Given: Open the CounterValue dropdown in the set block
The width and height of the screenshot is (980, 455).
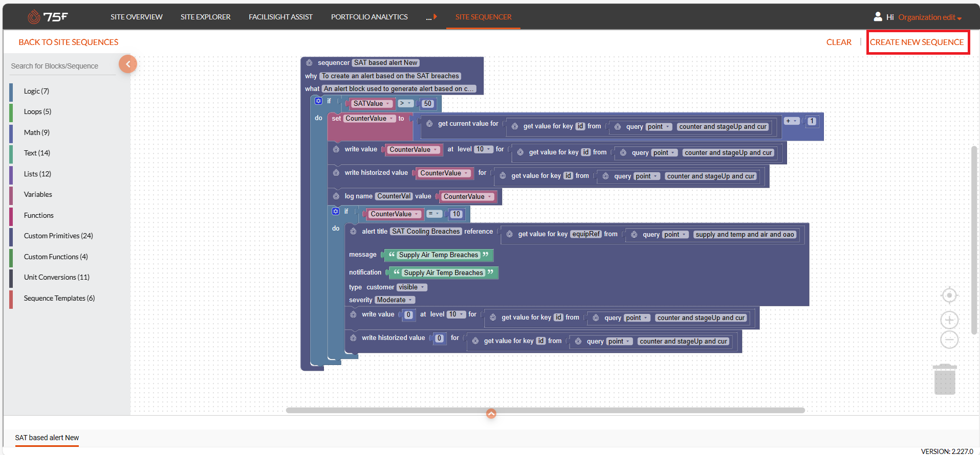Looking at the screenshot, I should 369,119.
